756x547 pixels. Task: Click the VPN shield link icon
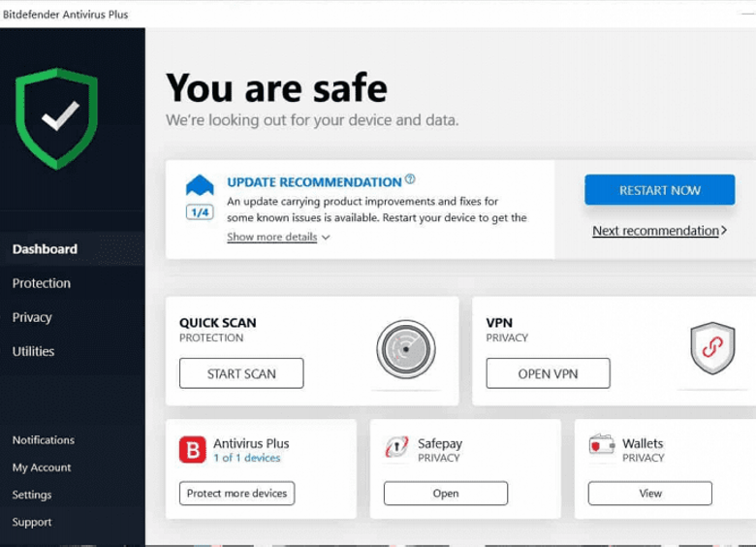(x=712, y=348)
